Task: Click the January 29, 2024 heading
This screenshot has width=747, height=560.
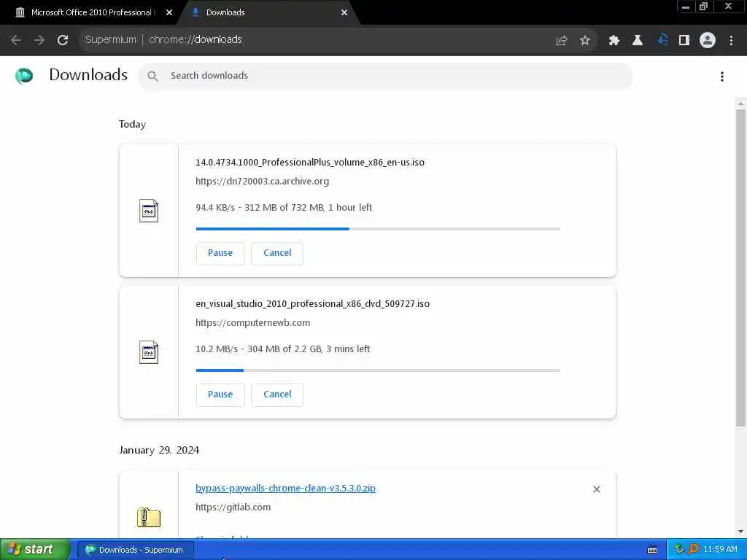Action: click(159, 450)
